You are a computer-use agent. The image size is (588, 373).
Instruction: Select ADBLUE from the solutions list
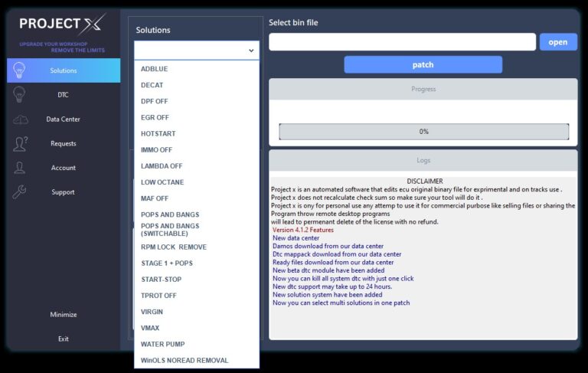coord(154,69)
